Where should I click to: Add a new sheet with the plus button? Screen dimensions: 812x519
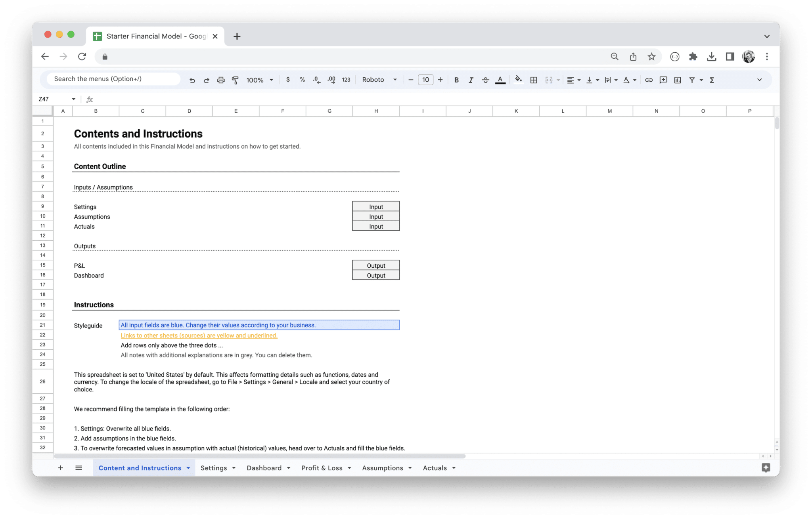coord(60,468)
